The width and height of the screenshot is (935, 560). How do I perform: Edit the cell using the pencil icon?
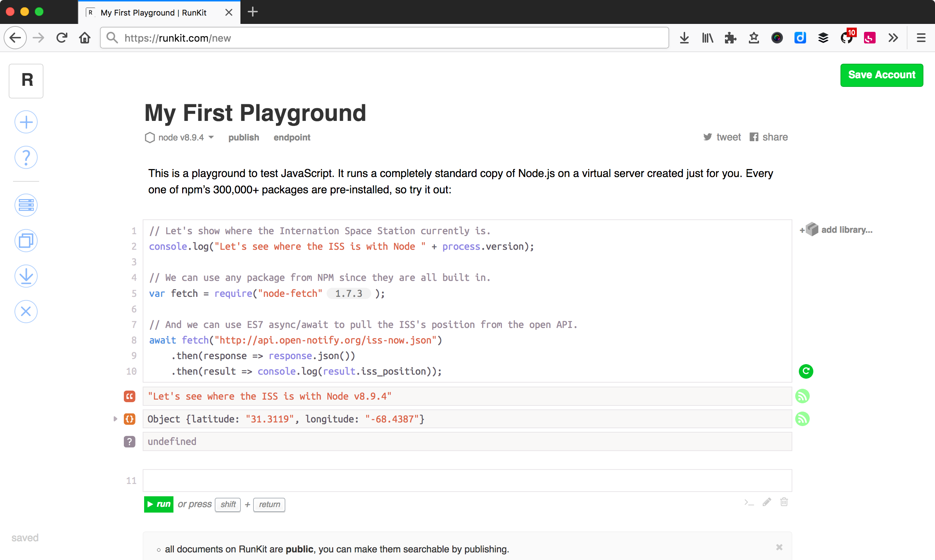(x=766, y=502)
